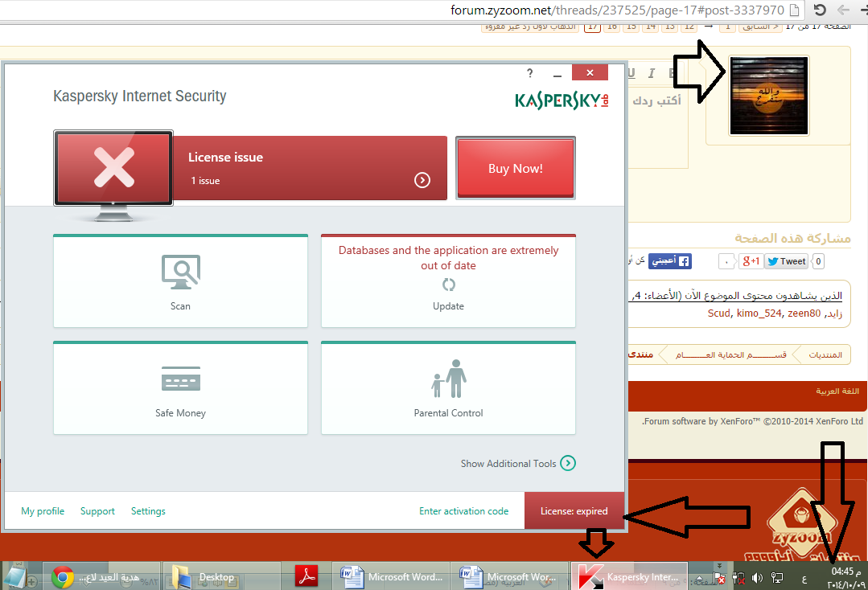Click the forum user avatar thumbnail
This screenshot has height=590, width=868.
[769, 96]
